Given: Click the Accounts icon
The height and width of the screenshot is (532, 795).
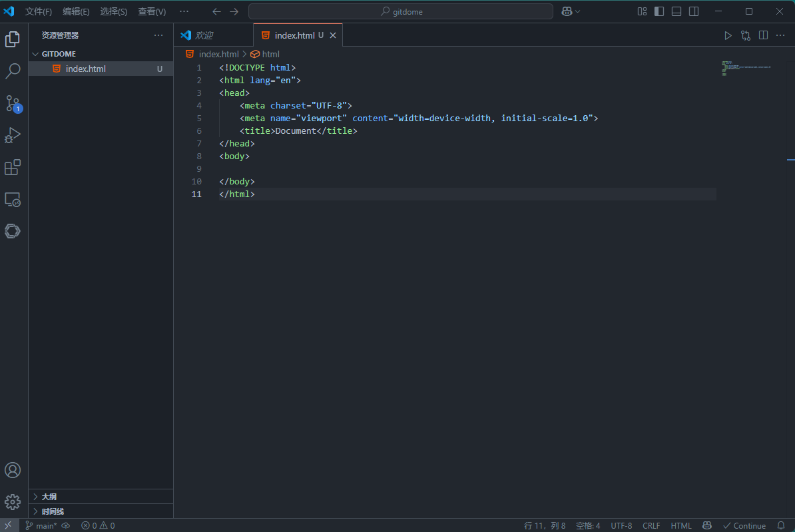Looking at the screenshot, I should pyautogui.click(x=13, y=470).
